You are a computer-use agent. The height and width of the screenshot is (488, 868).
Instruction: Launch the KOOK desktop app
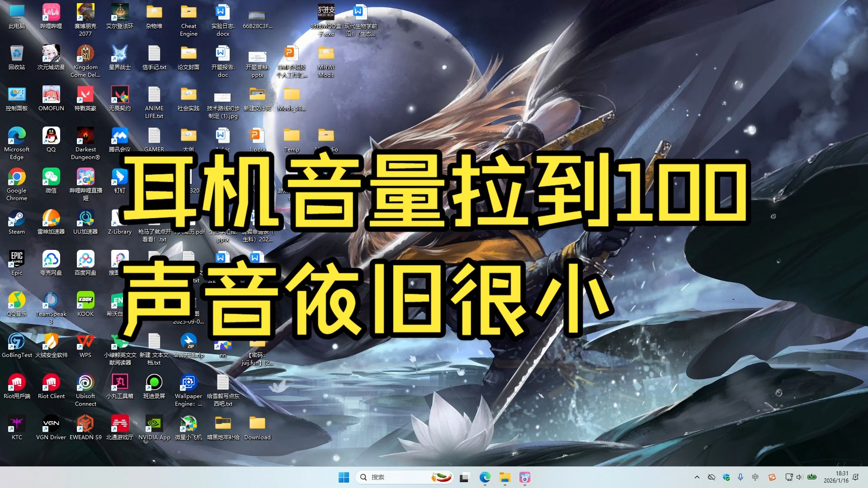coord(85,305)
